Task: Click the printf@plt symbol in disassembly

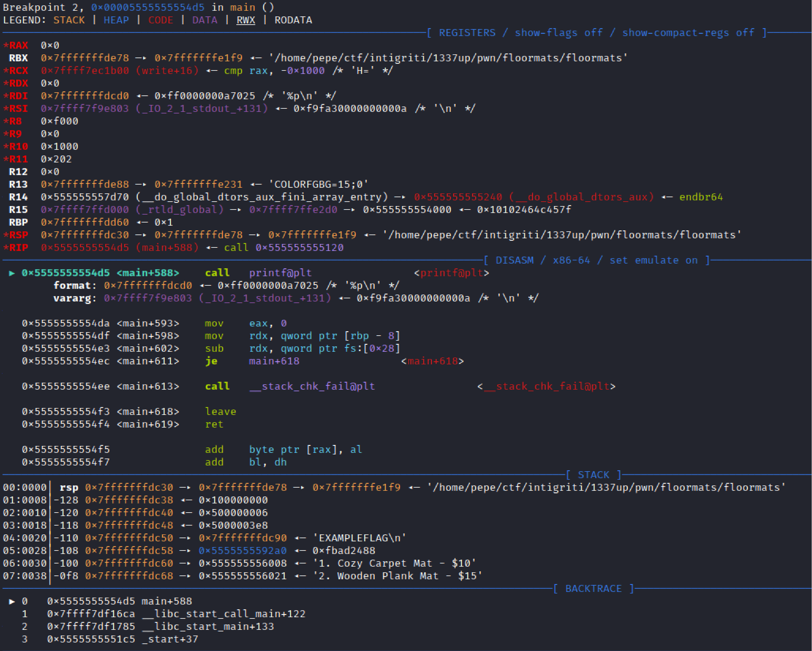Action: pyautogui.click(x=280, y=272)
